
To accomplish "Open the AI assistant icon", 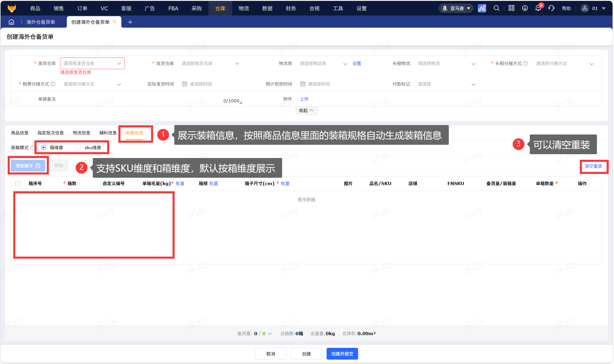I will click(x=482, y=8).
